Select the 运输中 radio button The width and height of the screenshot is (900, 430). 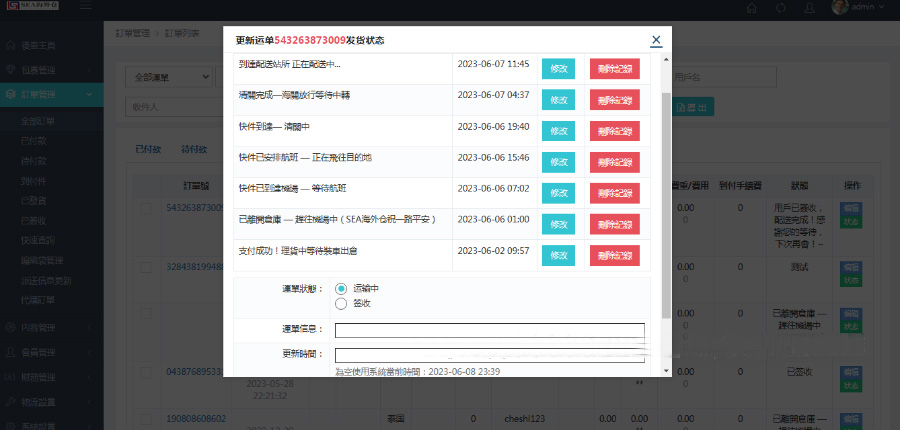(x=341, y=288)
